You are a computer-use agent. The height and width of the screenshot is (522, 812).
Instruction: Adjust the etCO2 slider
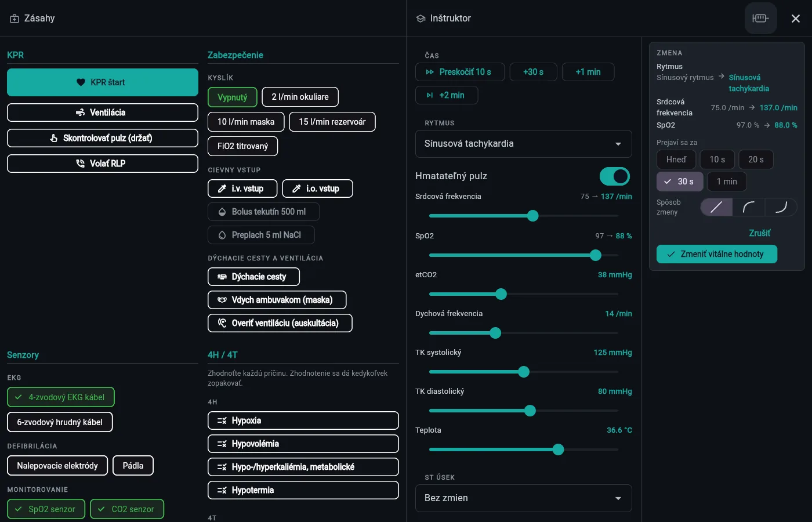(x=524, y=294)
